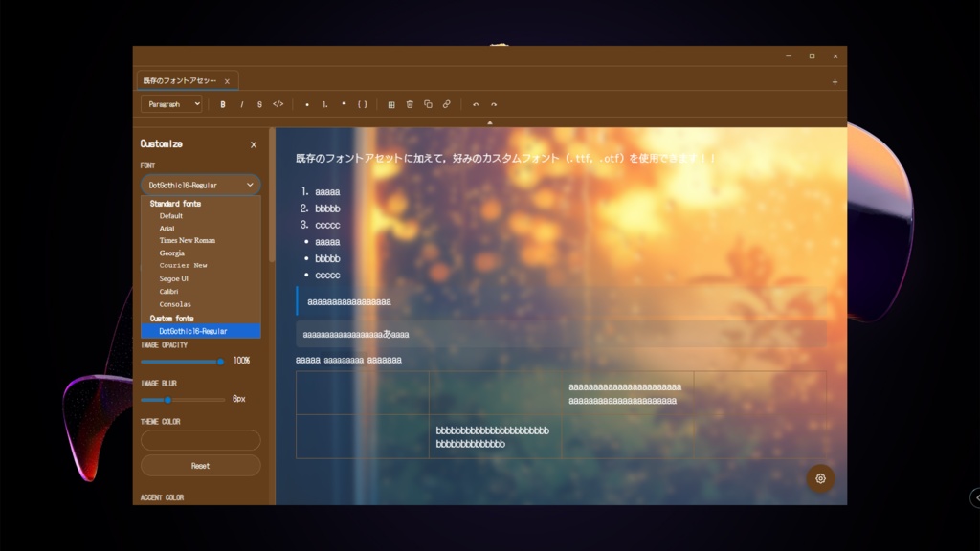Close the 既存のフォントアセッ tab
Screen dimensions: 980x551
click(x=227, y=81)
